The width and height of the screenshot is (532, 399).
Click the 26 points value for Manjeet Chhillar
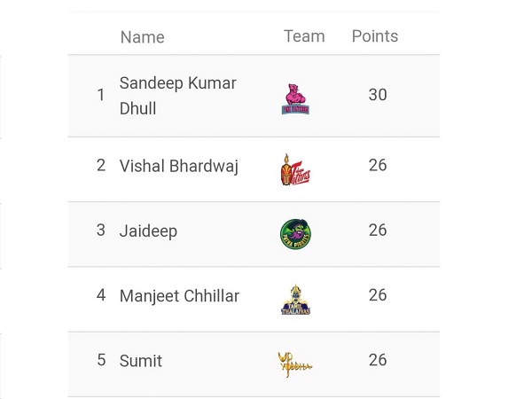378,295
